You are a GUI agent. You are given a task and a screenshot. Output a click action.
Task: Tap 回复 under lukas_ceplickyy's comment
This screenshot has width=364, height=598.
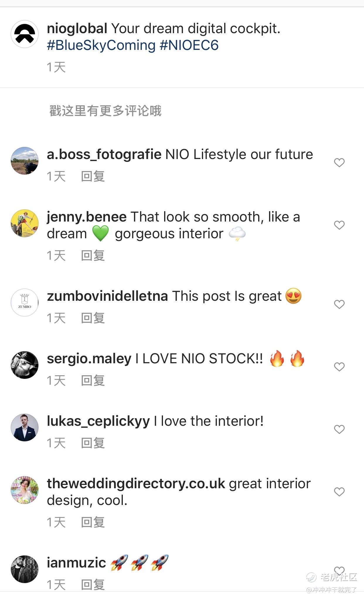(93, 443)
